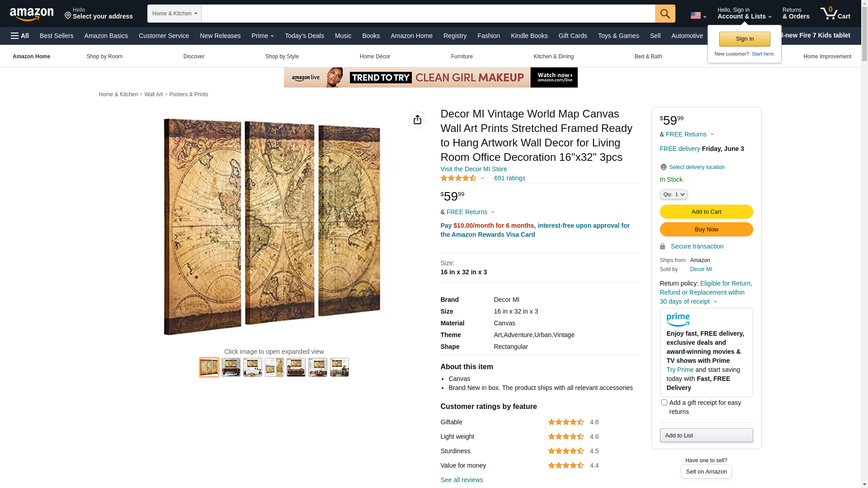The image size is (868, 488).
Task: Click the delivery location pin icon
Action: click(663, 167)
